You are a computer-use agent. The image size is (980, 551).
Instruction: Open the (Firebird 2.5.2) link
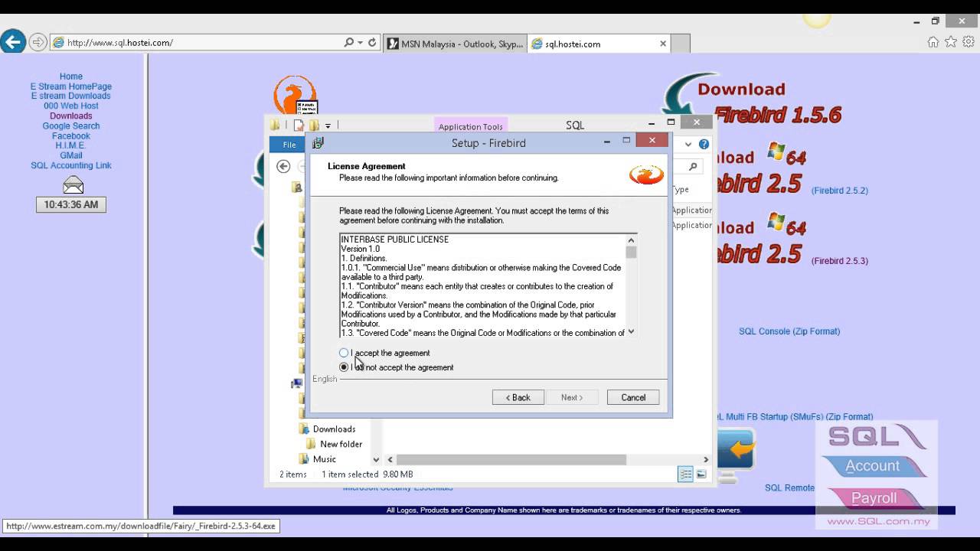pos(840,191)
